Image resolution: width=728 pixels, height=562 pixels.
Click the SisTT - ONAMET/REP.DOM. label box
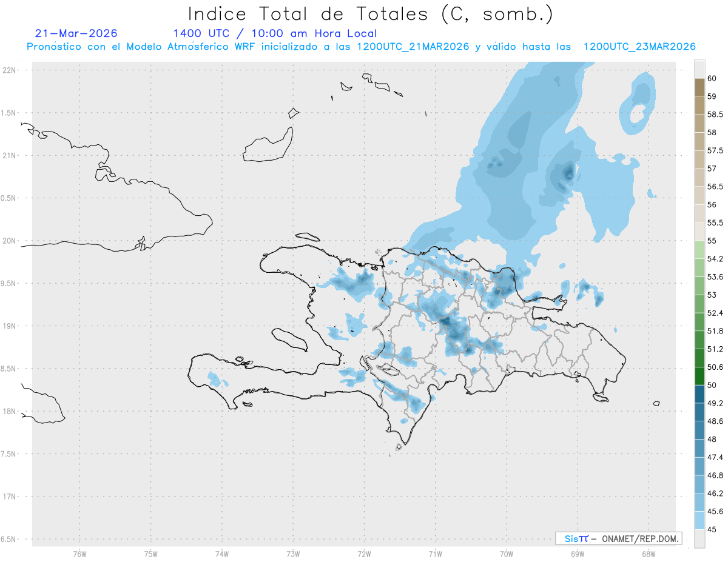(619, 538)
